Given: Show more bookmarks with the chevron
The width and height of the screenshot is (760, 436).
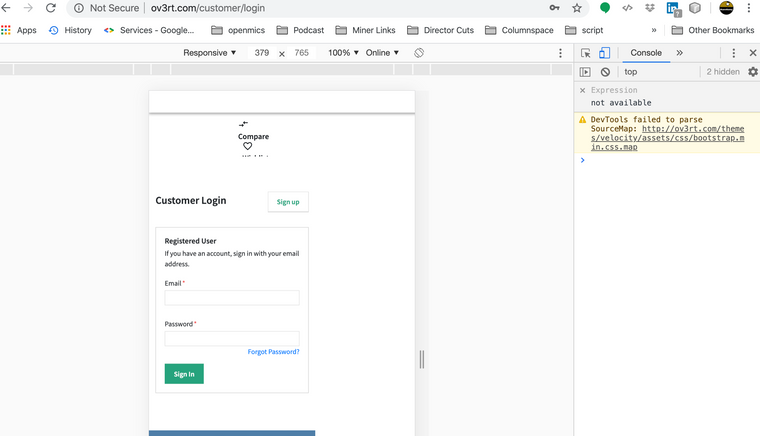Looking at the screenshot, I should tap(654, 30).
